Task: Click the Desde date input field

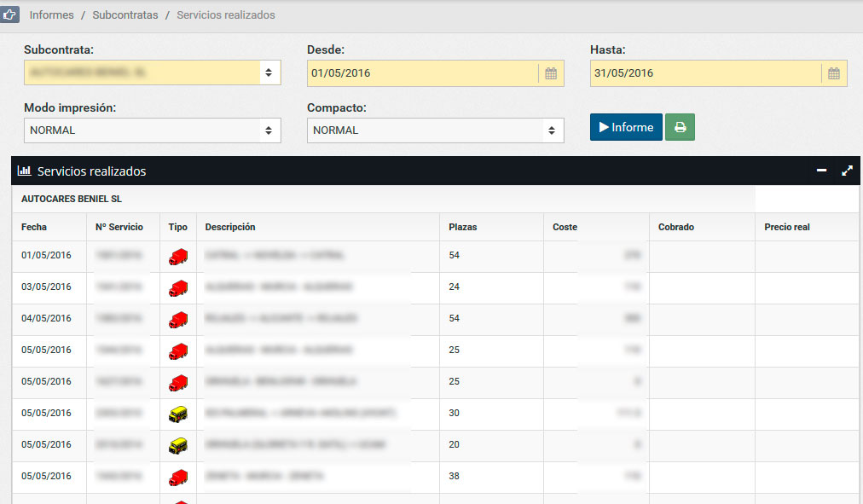Action: click(x=422, y=73)
